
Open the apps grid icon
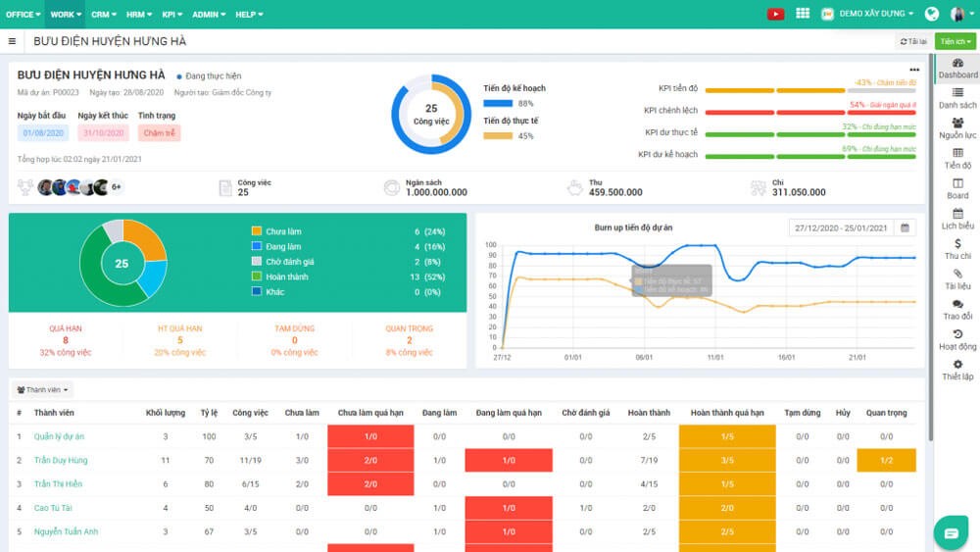(803, 14)
